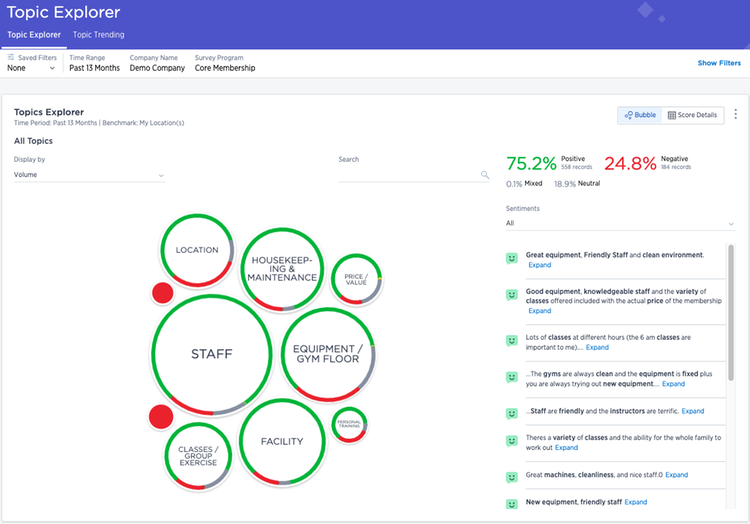The width and height of the screenshot is (750, 524).
Task: Expand the 'Staff are friendly' comment
Action: pos(692,411)
